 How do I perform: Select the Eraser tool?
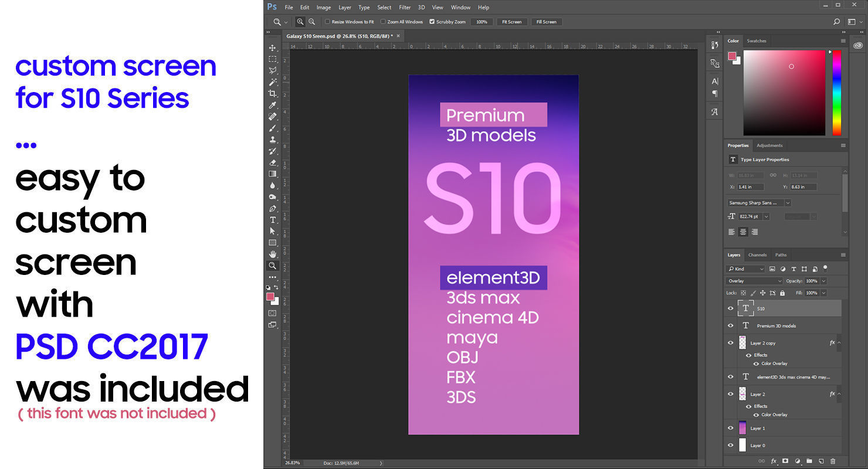tap(272, 162)
